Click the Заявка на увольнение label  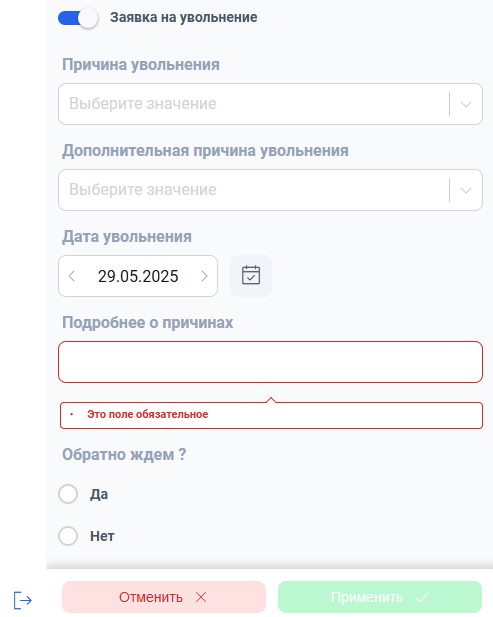(184, 18)
